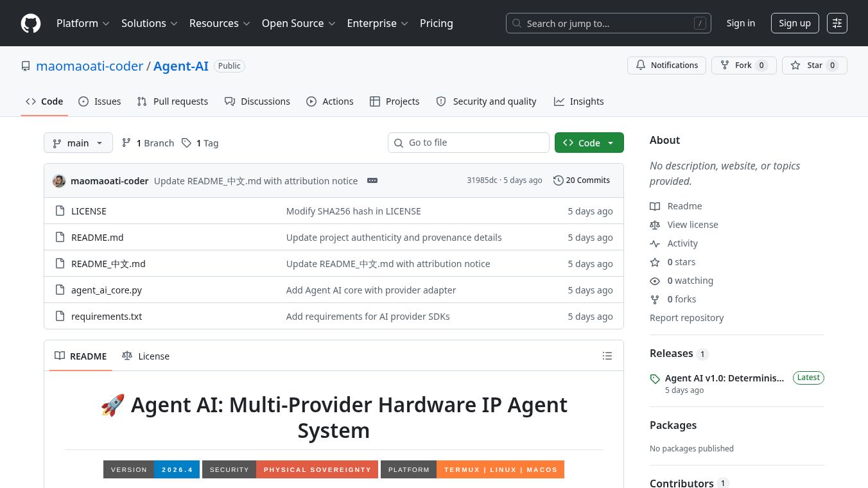Switch to the License tab

click(146, 356)
